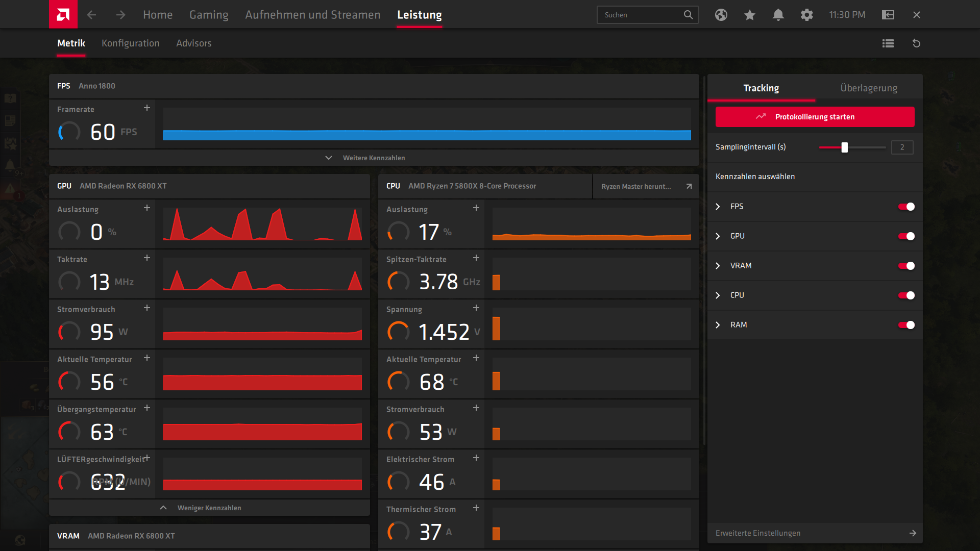
Task: Open notifications bell icon
Action: [x=778, y=15]
